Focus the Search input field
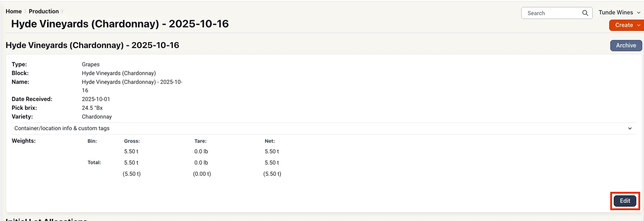 point(552,13)
